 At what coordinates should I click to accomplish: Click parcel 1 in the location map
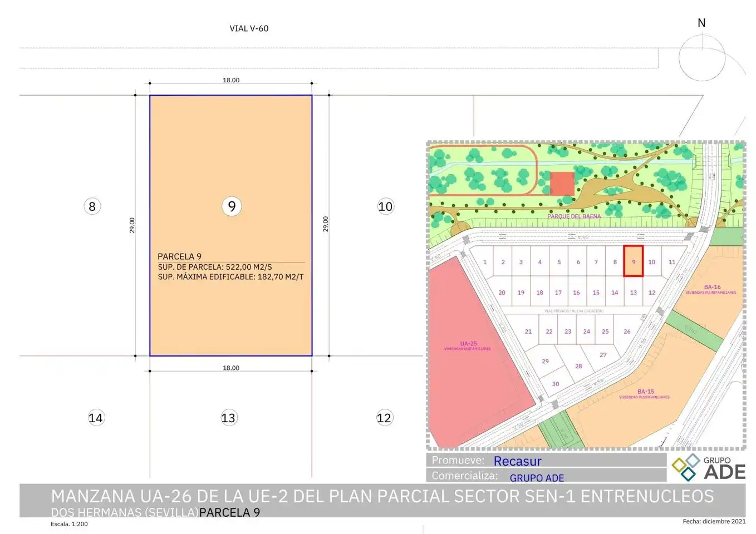[x=485, y=262]
